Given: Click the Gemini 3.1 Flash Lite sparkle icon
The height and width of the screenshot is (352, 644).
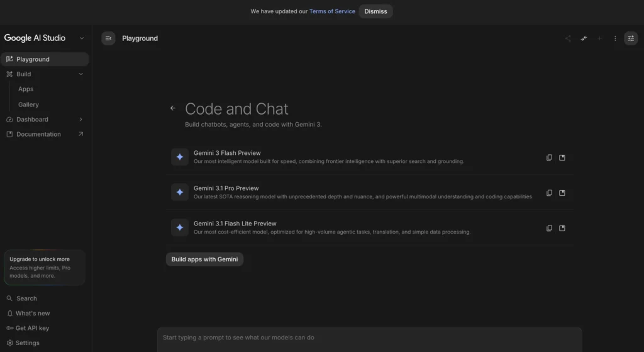Looking at the screenshot, I should click(180, 227).
